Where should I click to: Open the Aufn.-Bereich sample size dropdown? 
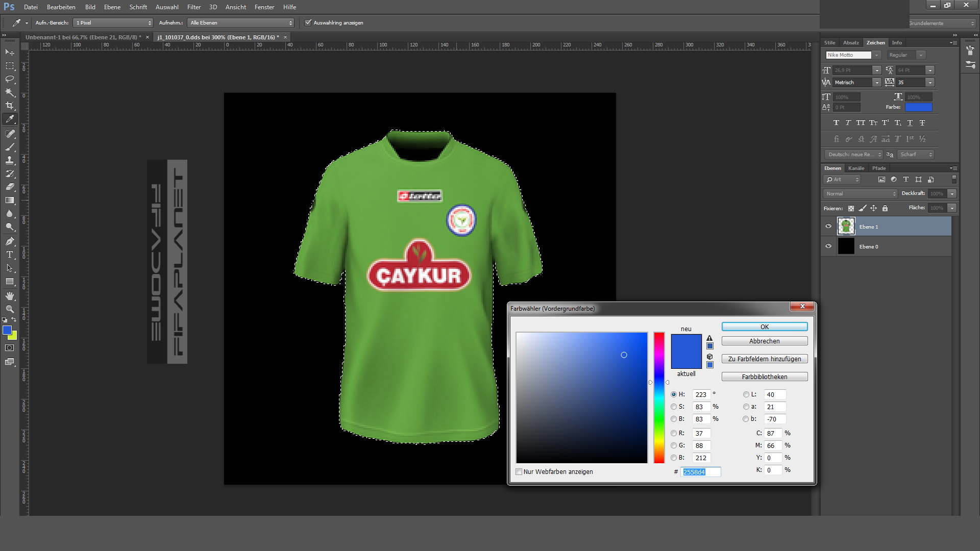113,23
